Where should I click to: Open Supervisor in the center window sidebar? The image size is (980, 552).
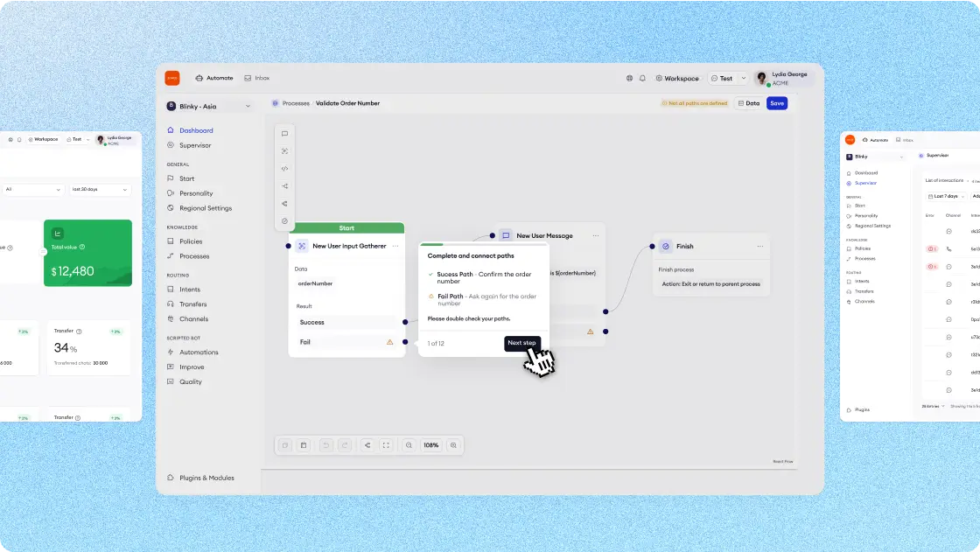point(189,146)
